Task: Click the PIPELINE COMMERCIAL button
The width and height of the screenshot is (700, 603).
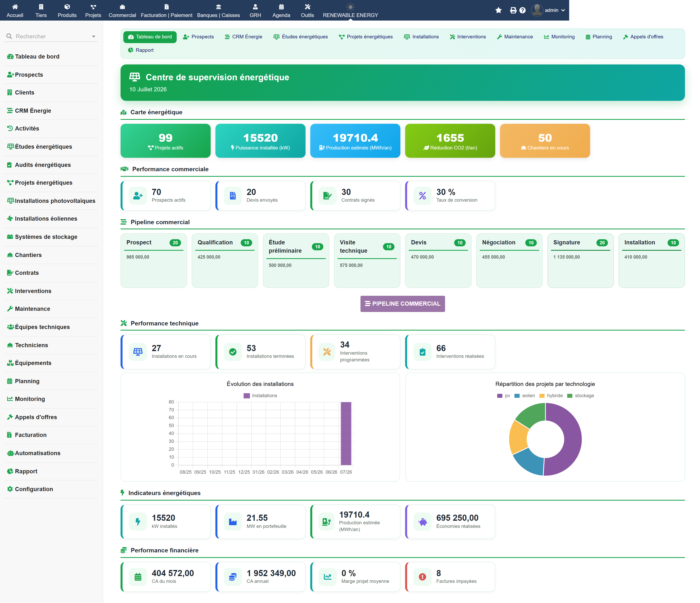Action: pos(402,303)
